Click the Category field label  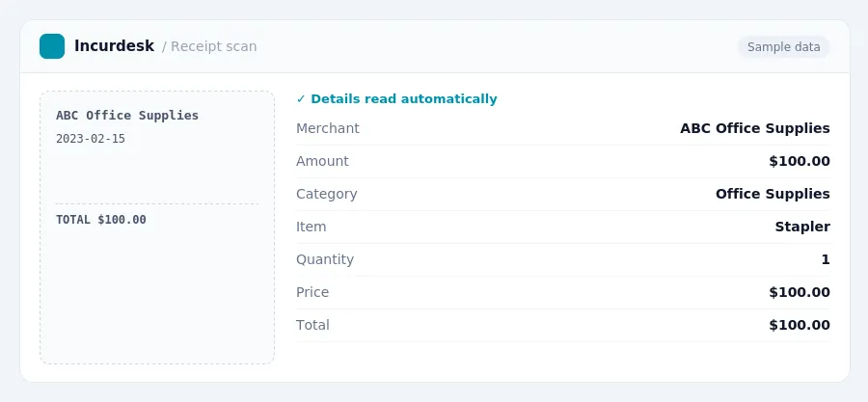click(x=327, y=194)
